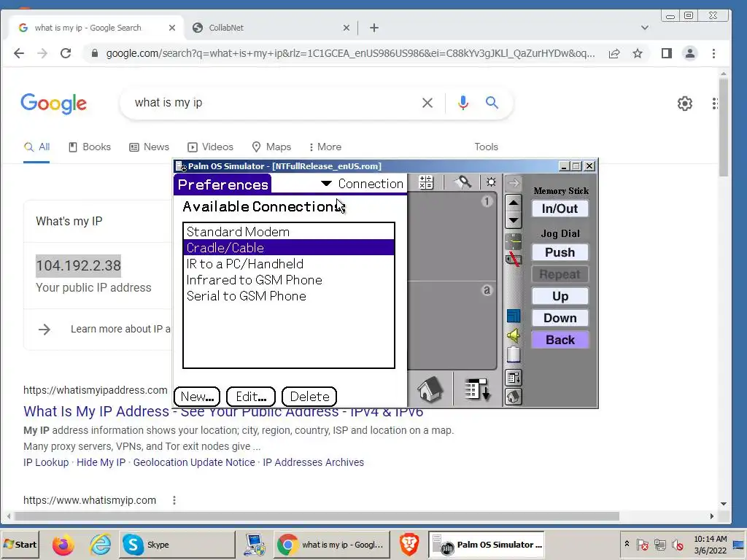The image size is (747, 560).
Task: Click the Find magnifier icon in simulator
Action: coord(462,182)
